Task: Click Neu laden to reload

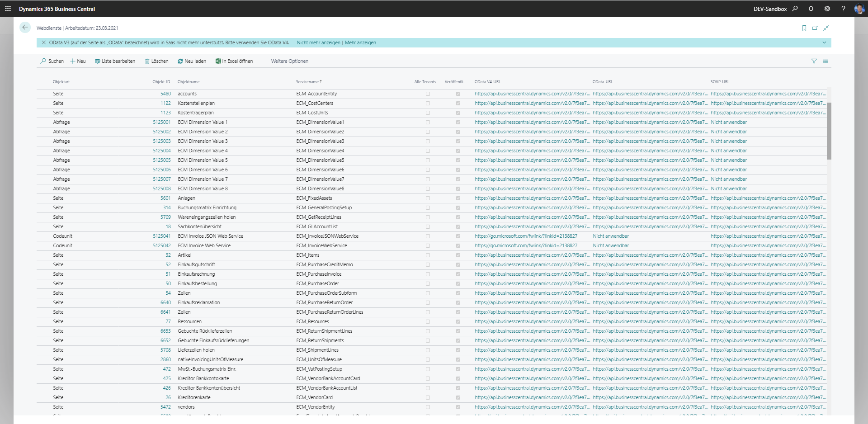Action: tap(192, 61)
